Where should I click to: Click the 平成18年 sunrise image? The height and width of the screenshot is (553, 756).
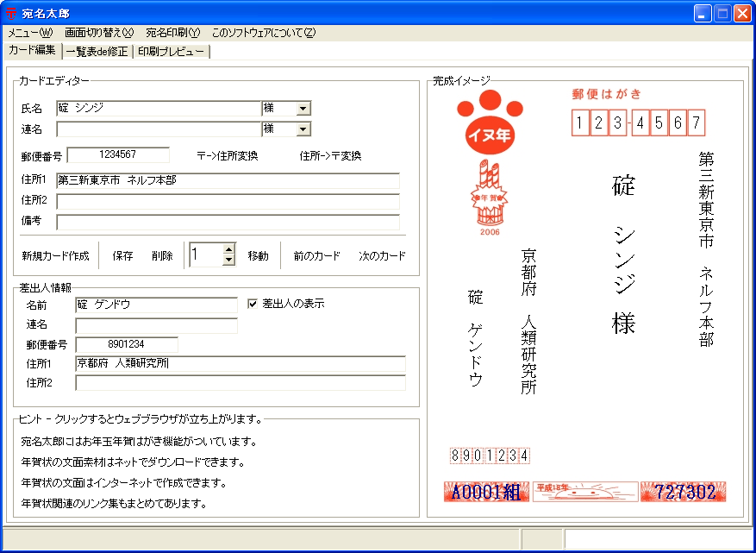(x=584, y=492)
